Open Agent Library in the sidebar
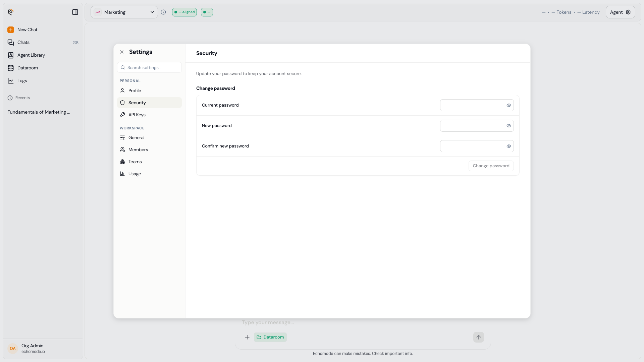The height and width of the screenshot is (362, 644). [x=43, y=55]
